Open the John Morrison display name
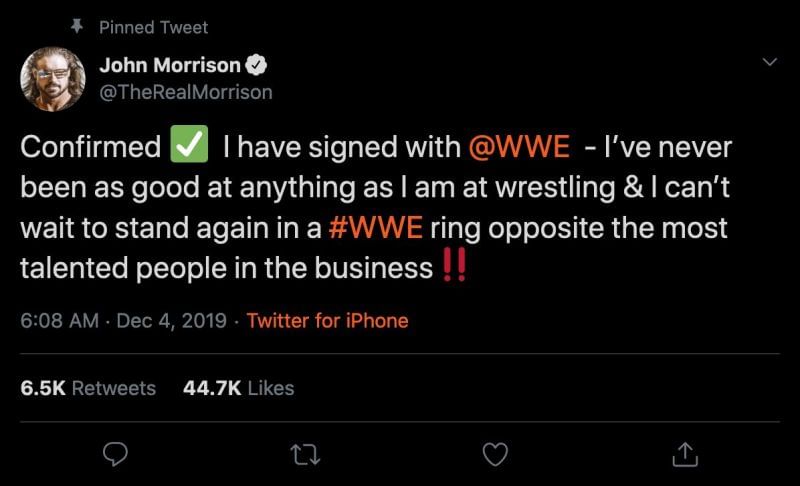This screenshot has height=486, width=800. pos(170,66)
